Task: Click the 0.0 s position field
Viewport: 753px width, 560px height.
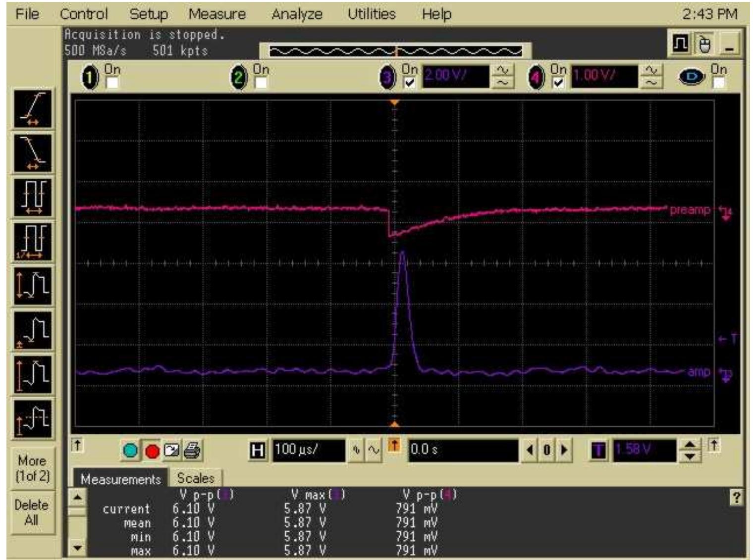Action: (463, 450)
